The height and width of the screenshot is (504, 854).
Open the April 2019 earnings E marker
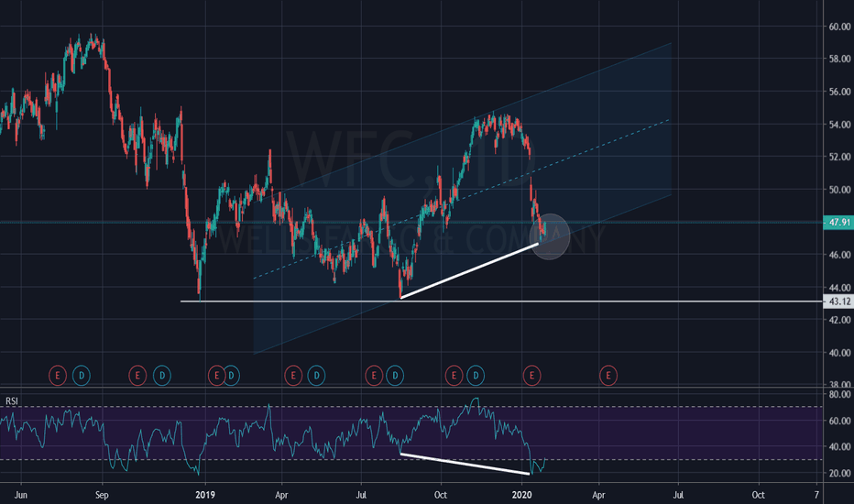coord(293,376)
